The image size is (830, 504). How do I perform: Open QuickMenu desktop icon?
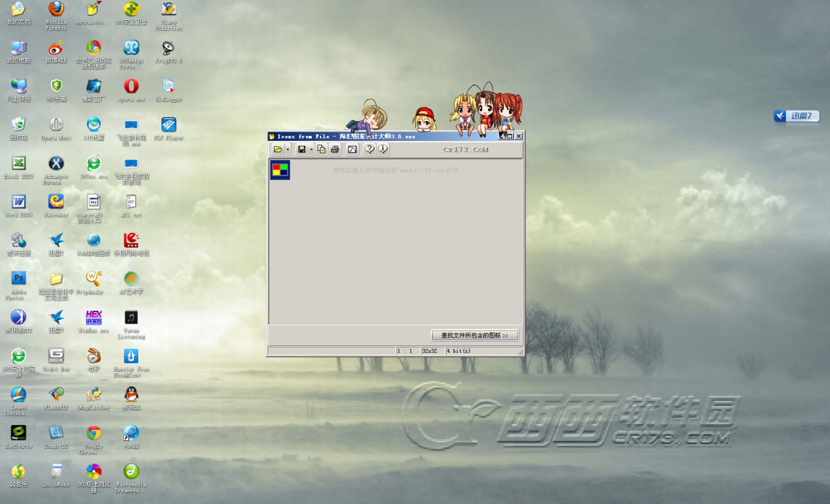[x=56, y=475]
